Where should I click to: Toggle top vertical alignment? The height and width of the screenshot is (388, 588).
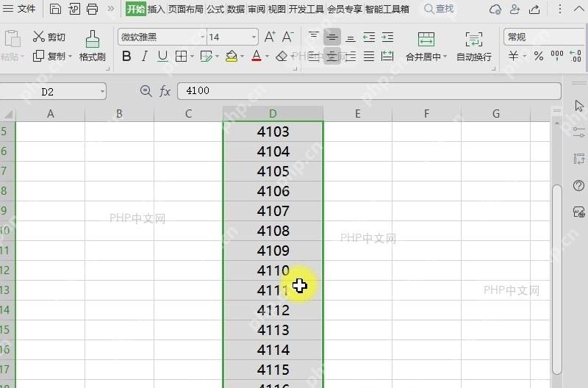pyautogui.click(x=314, y=37)
